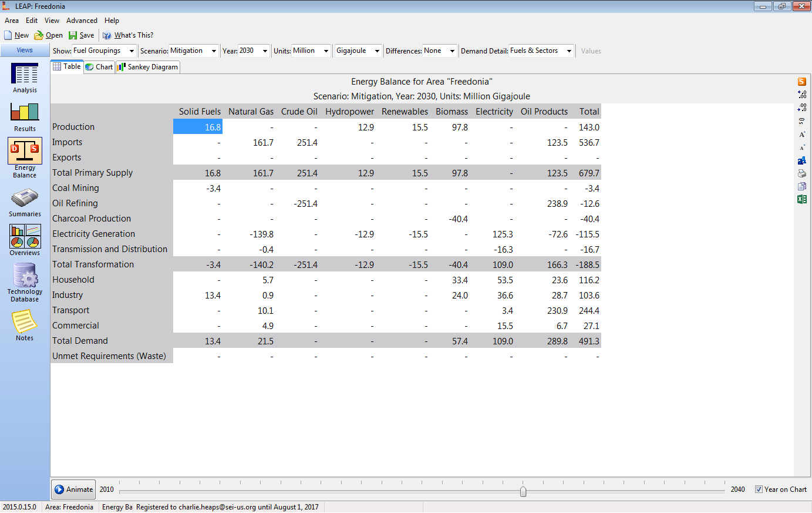The height and width of the screenshot is (513, 812).
Task: Decrease decimal places in table
Action: [802, 108]
